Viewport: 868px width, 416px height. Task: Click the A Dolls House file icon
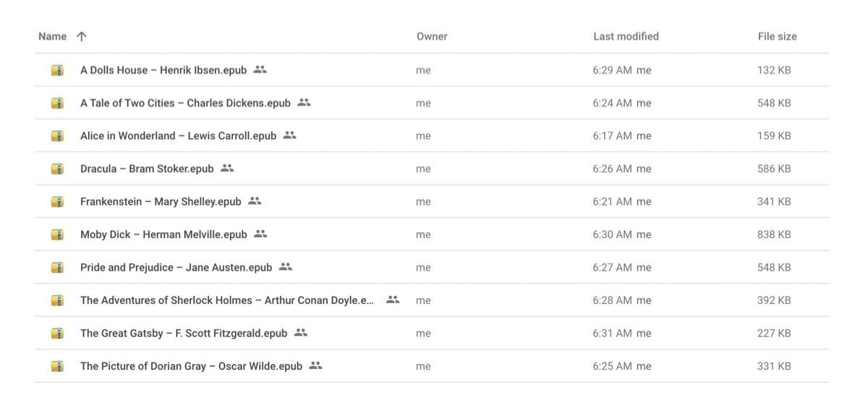coord(57,70)
